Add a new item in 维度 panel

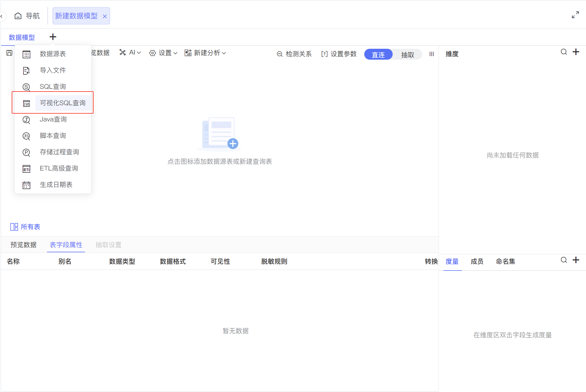click(x=576, y=52)
